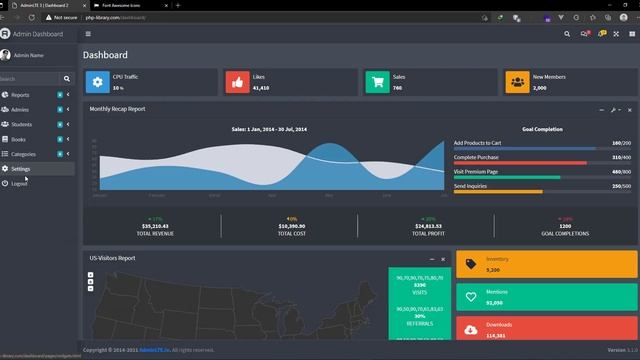640x360 pixels.
Task: Click the Logout sidebar item
Action: (37, 184)
